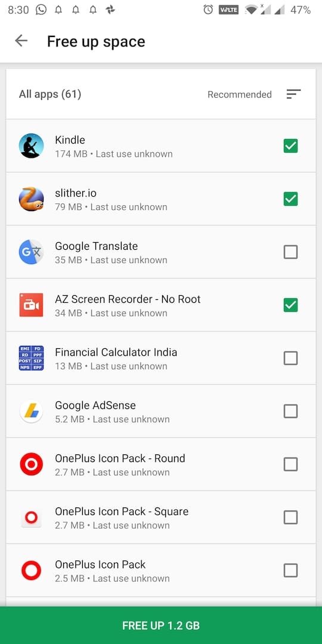The height and width of the screenshot is (644, 322).
Task: Tap the WhatsApp notification icon in status bar
Action: [x=41, y=10]
